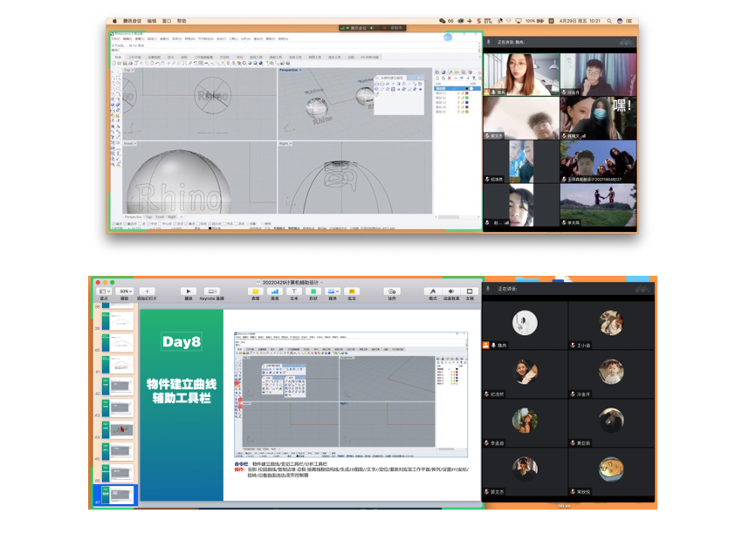The width and height of the screenshot is (756, 534).
Task: Open the 编辑 menu in macOS menu bar
Action: tap(152, 20)
